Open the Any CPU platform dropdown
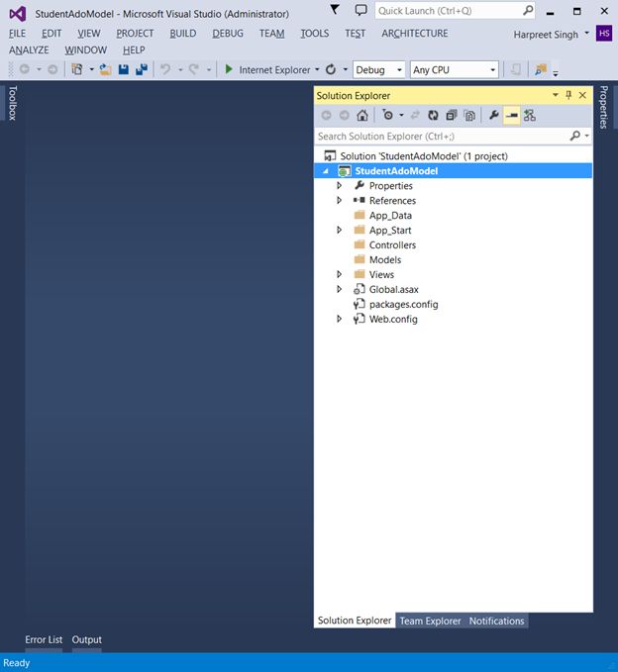 [x=455, y=69]
